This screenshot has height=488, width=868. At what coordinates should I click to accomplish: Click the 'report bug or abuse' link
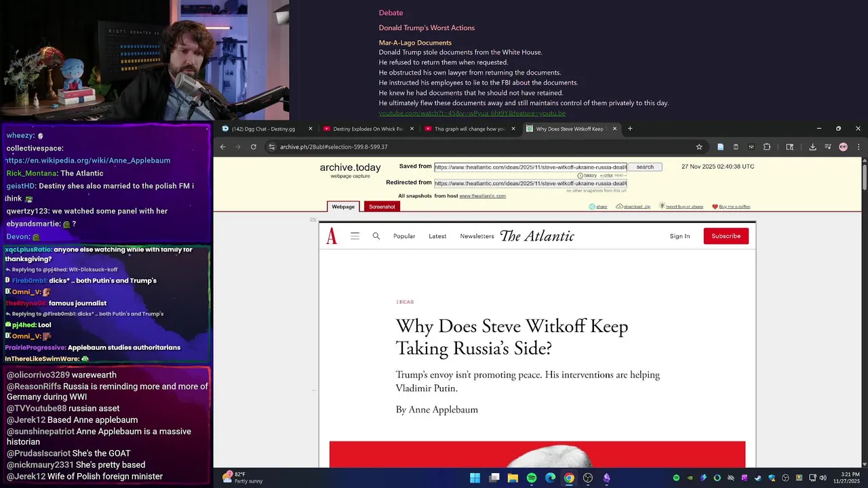[681, 207]
